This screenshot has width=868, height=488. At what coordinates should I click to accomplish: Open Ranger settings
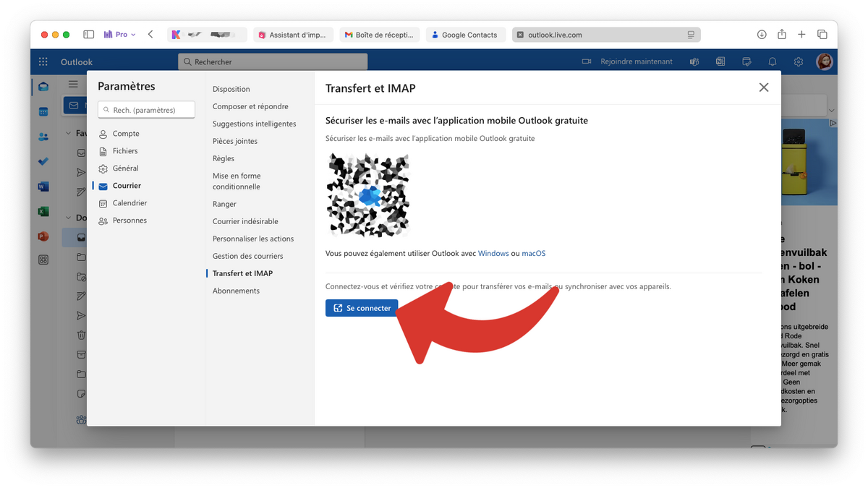tap(224, 204)
